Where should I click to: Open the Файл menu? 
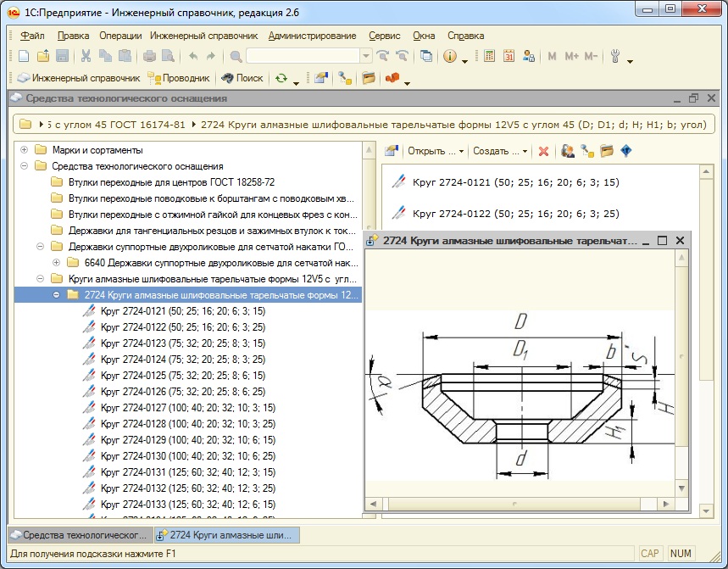32,36
